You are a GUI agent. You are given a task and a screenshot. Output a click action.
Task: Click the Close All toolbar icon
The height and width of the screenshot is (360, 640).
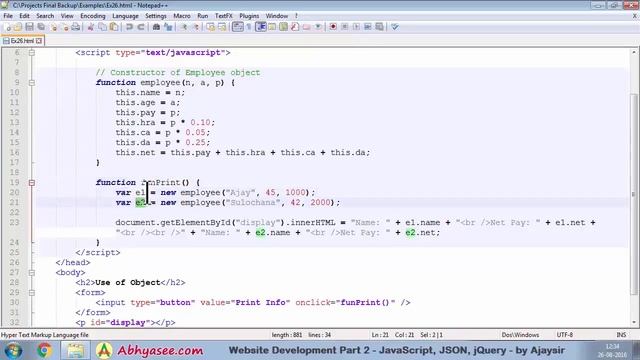[65, 27]
